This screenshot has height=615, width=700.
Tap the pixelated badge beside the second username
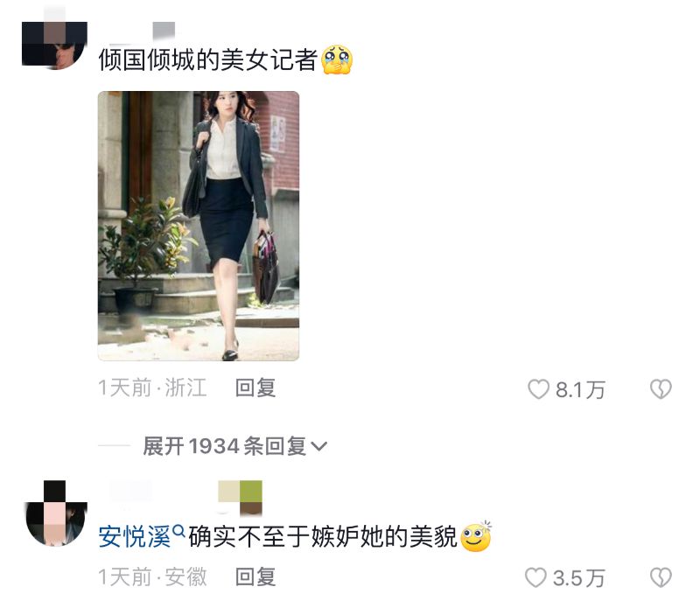coord(240,497)
